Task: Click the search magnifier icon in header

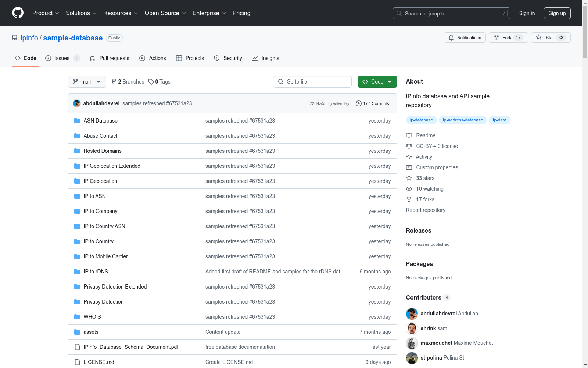Action: [x=399, y=13]
